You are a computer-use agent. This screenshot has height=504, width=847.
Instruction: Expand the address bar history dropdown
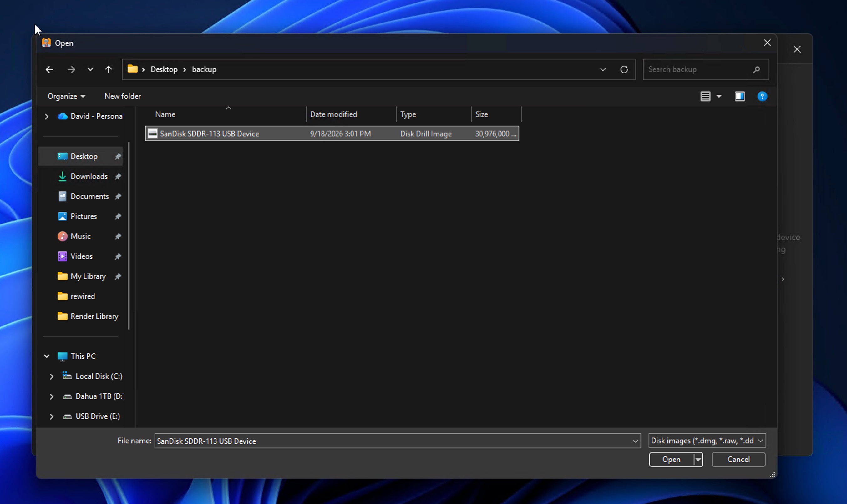pos(603,70)
